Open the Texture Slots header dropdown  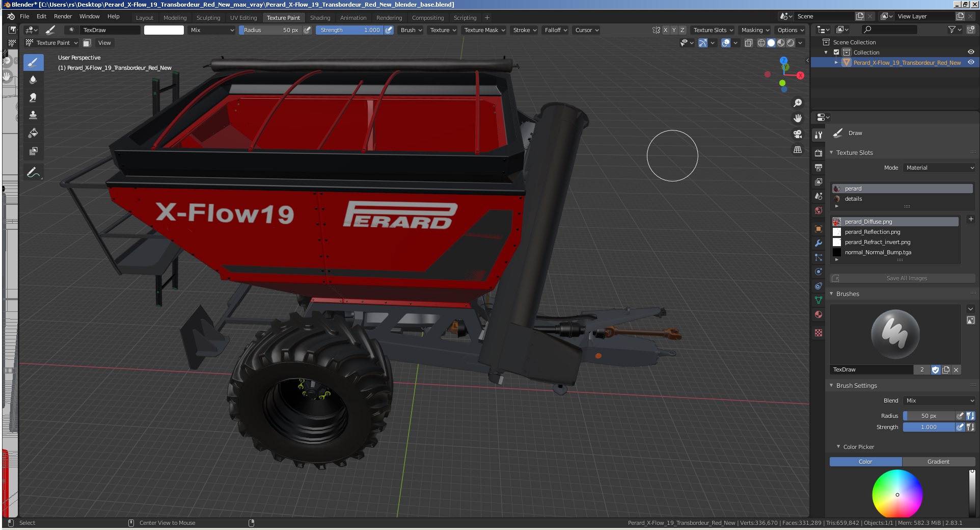[x=713, y=30]
